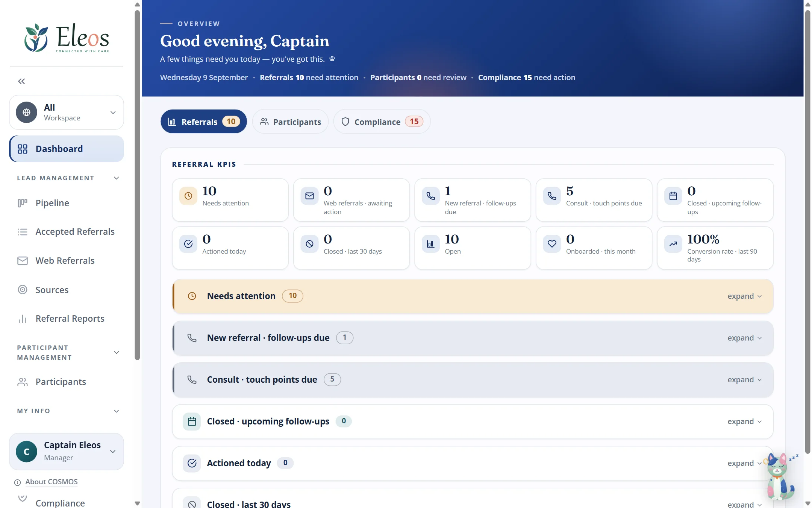
Task: Click calendar icon in Closed upcoming follow-ups row
Action: click(x=192, y=421)
